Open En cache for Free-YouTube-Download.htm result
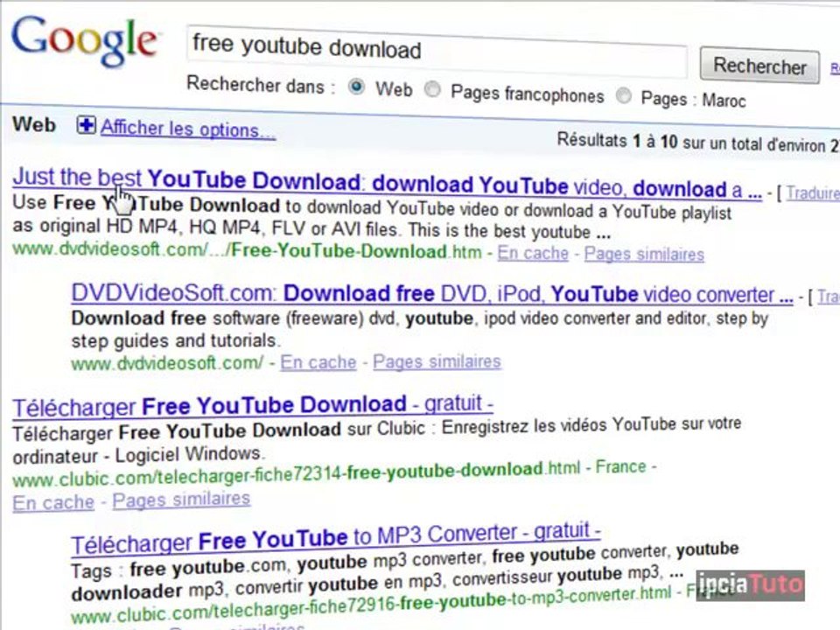The height and width of the screenshot is (630, 840). pos(533,253)
